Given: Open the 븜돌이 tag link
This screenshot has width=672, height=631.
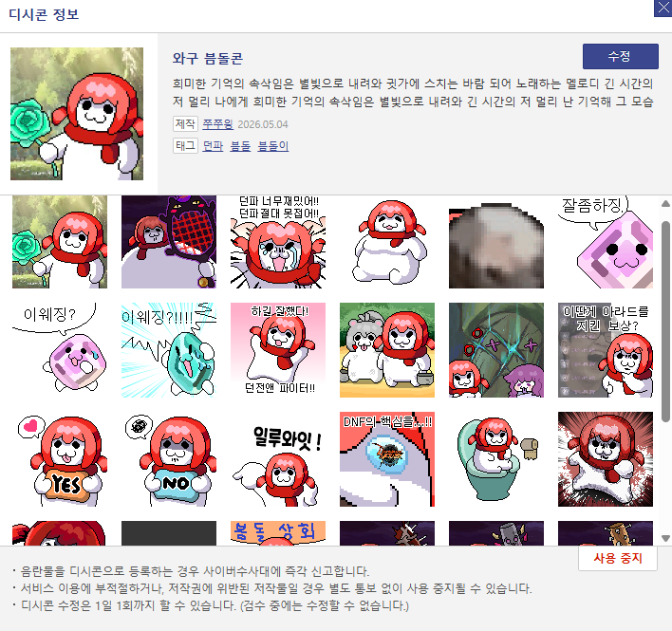Looking at the screenshot, I should 273,146.
